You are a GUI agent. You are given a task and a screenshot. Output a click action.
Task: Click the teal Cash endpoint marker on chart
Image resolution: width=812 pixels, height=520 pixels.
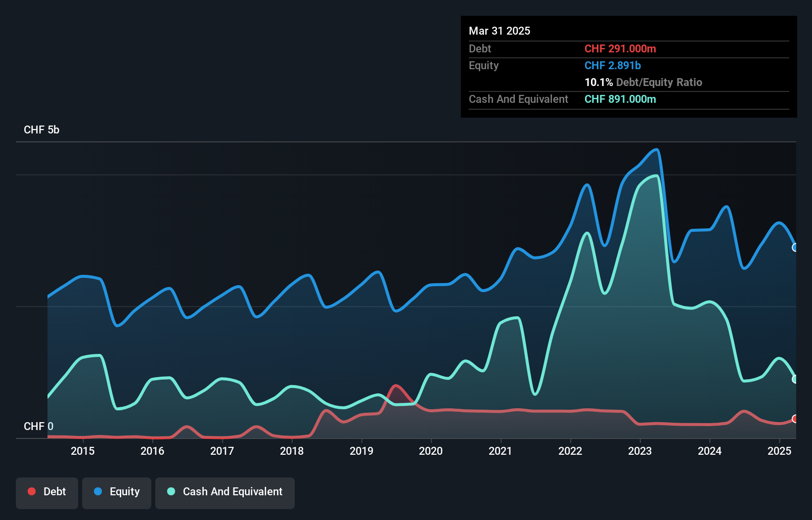[795, 380]
